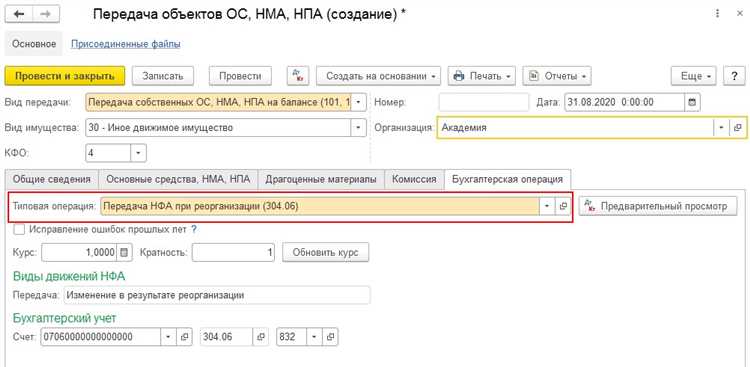Screen dimensions: 750x367
Task: Click Предварительный просмотр button
Action: (658, 206)
